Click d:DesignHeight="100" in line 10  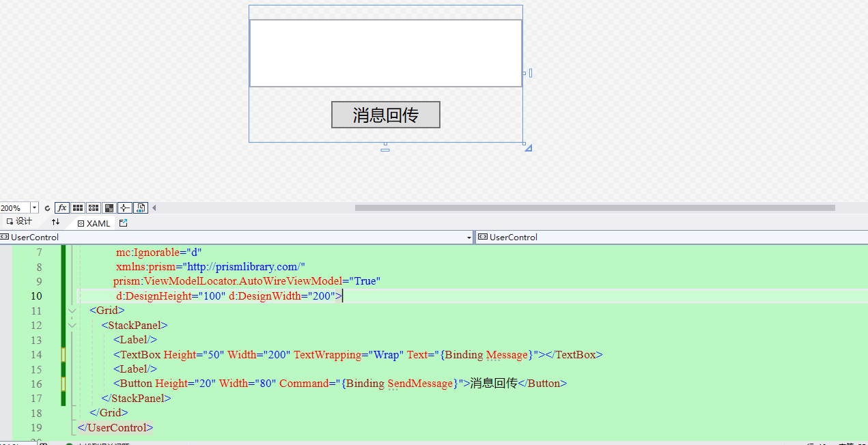click(171, 296)
